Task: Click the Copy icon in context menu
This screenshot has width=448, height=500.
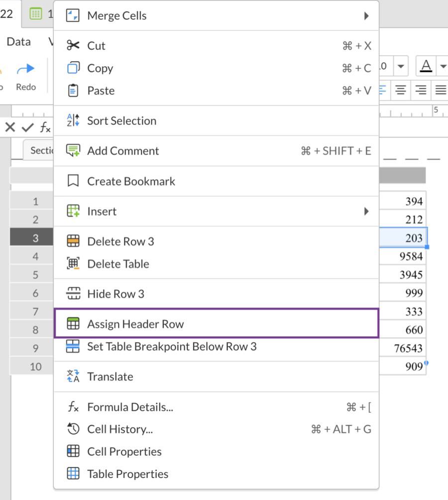Action: coord(73,68)
